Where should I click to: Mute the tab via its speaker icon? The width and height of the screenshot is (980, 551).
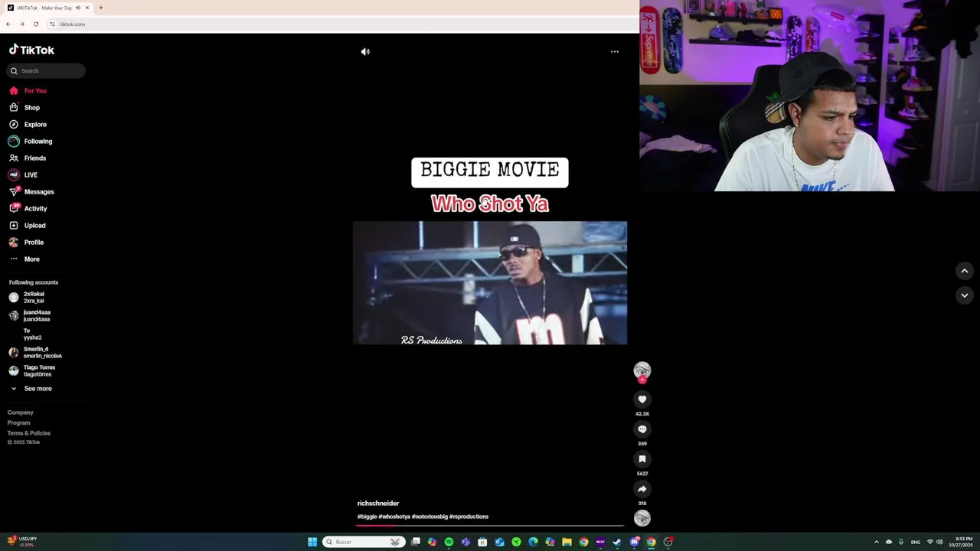[x=77, y=8]
